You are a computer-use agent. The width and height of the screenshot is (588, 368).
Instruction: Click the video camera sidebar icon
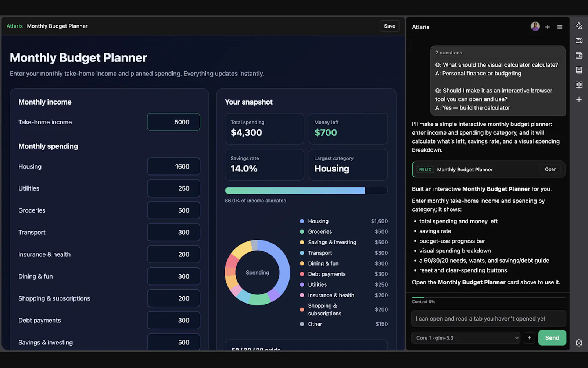tap(579, 40)
